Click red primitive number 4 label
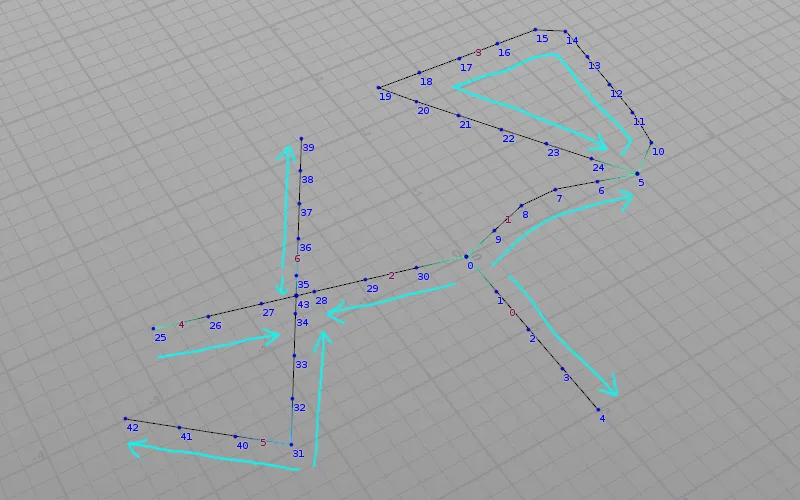This screenshot has height=500, width=800. (181, 324)
